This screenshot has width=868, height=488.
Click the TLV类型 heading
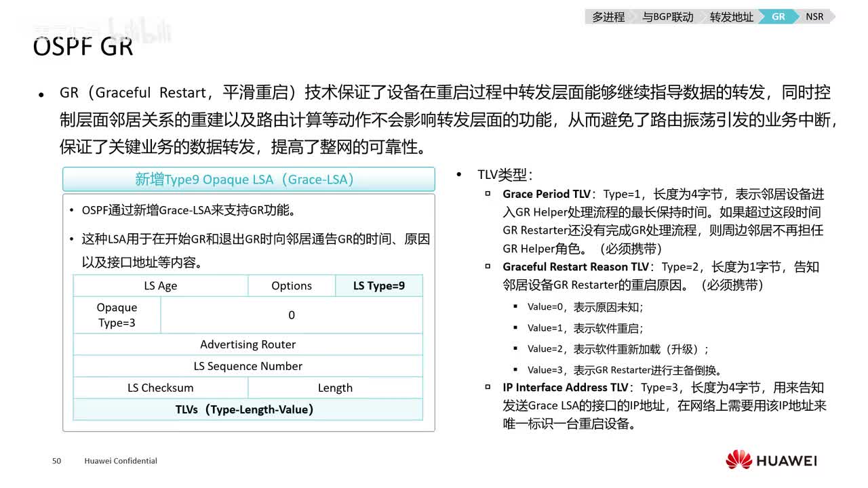click(505, 175)
